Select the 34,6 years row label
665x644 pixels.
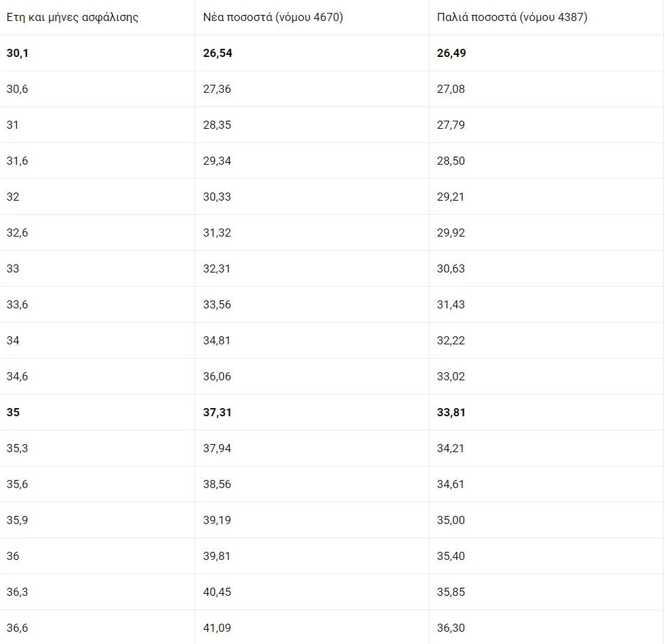(17, 376)
